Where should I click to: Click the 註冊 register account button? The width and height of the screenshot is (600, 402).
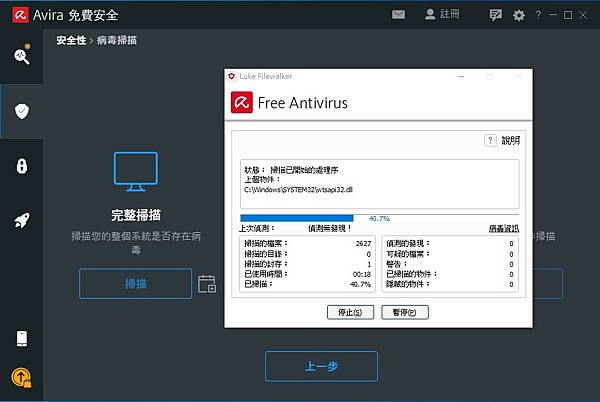[x=442, y=15]
